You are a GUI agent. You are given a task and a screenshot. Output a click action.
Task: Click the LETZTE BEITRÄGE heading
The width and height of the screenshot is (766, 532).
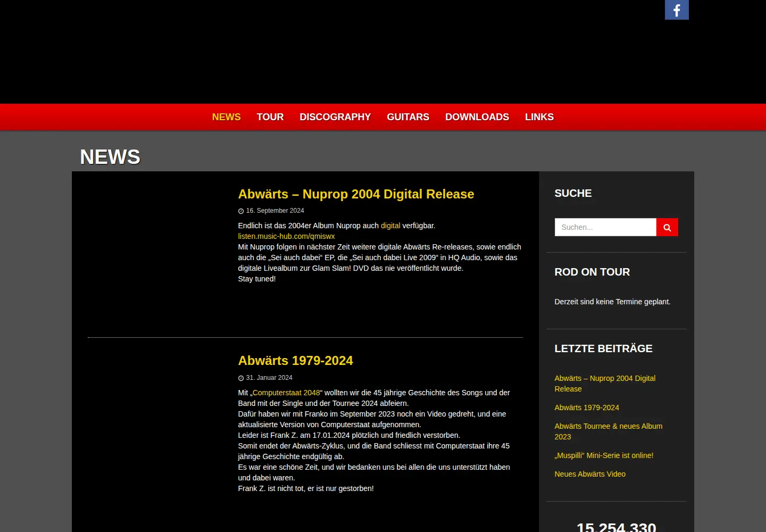click(603, 348)
